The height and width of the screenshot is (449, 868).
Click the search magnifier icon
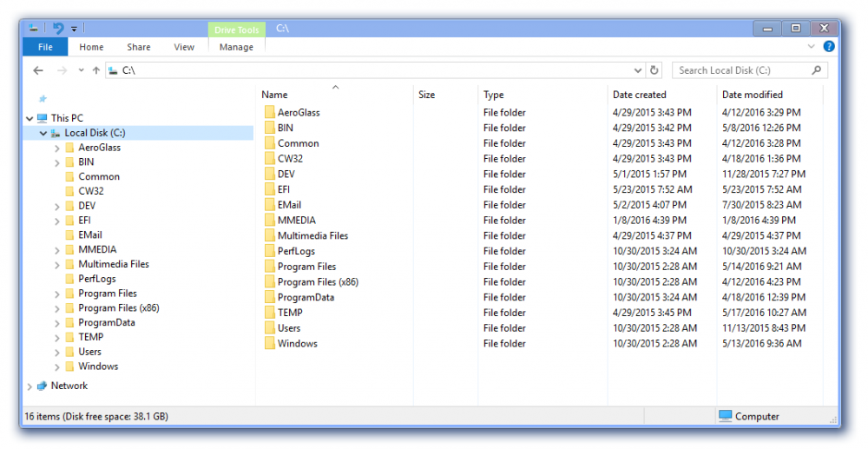coord(817,70)
